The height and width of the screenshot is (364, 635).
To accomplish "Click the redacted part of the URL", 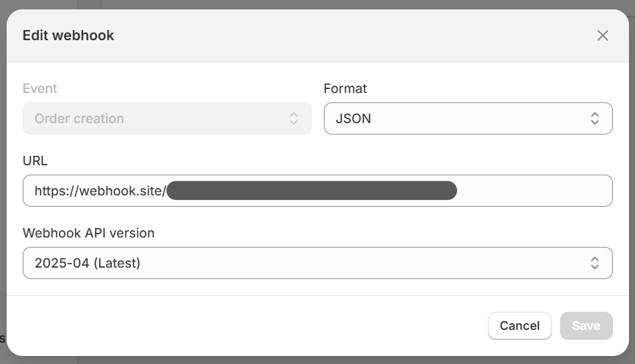I will [x=312, y=191].
